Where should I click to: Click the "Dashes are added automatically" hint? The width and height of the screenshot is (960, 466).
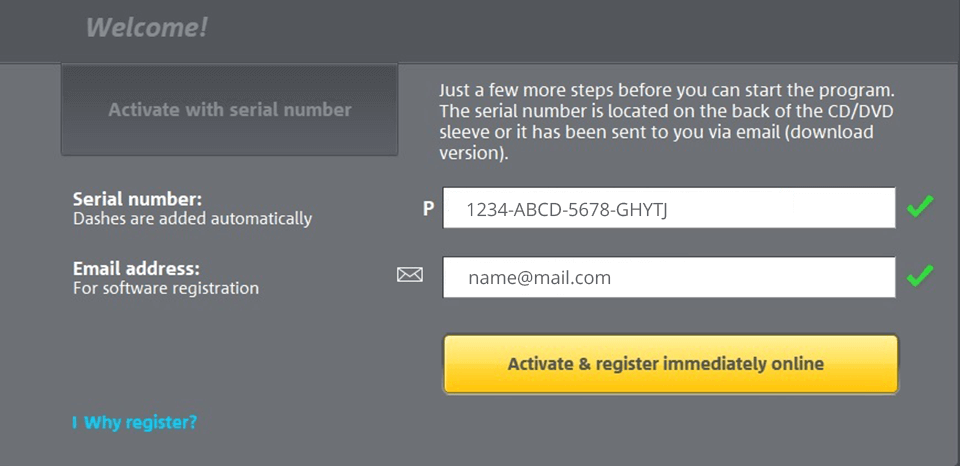pos(192,218)
